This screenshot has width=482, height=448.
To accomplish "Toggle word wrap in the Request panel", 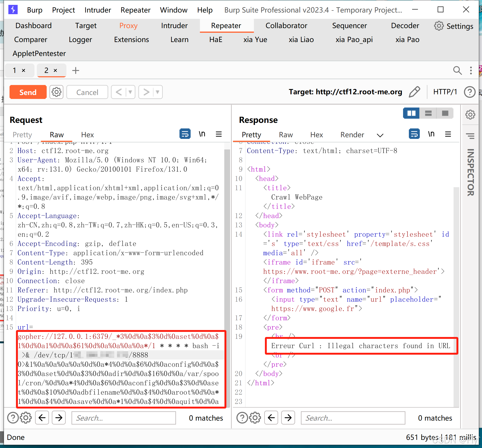I will click(185, 134).
